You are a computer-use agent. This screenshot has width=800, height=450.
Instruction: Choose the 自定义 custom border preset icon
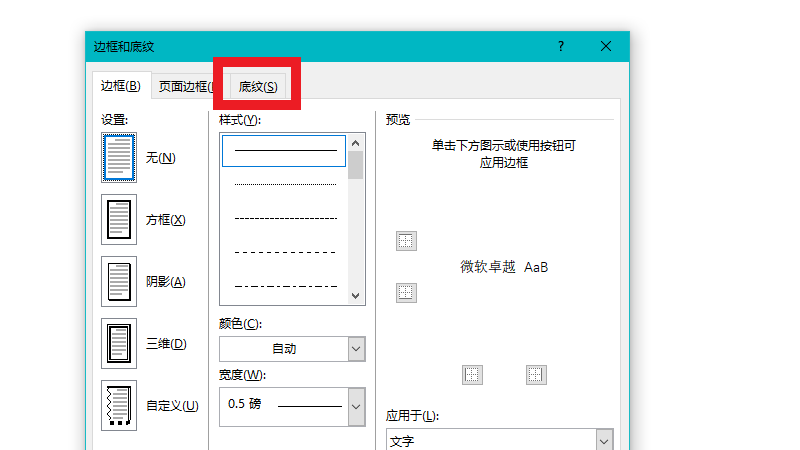coord(119,406)
